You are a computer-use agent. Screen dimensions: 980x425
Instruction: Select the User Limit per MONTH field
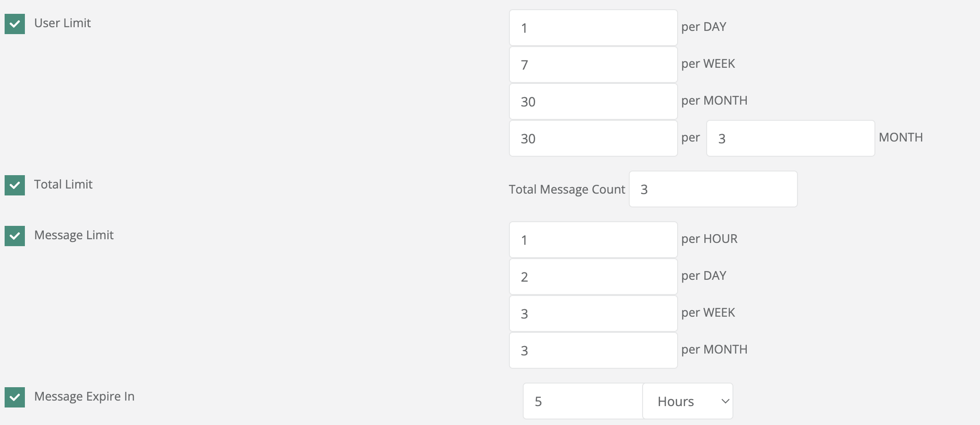(x=593, y=102)
